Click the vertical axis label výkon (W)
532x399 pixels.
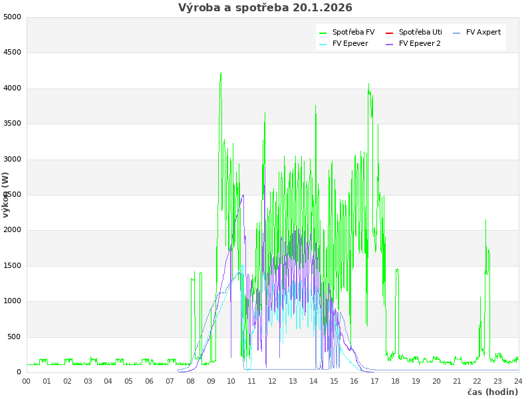click(6, 195)
